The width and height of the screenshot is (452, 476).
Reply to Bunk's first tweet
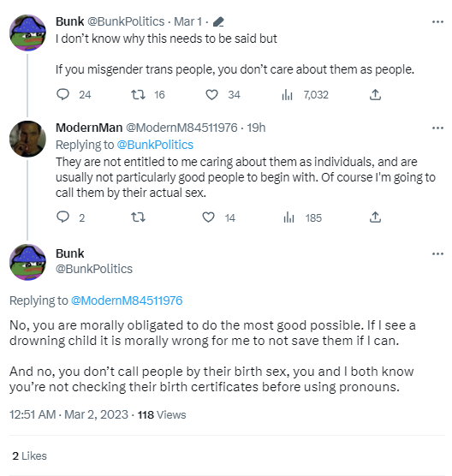(62, 95)
